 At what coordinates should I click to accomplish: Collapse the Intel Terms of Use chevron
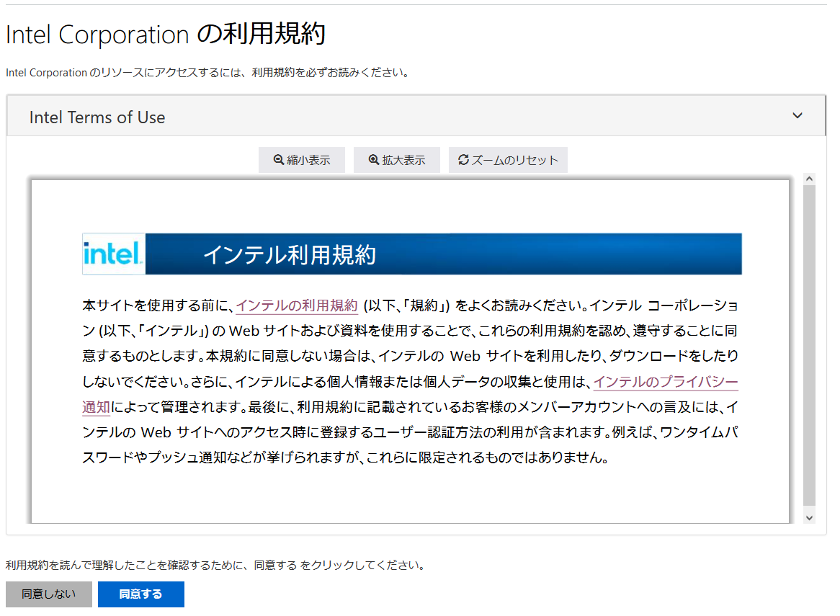click(x=797, y=116)
